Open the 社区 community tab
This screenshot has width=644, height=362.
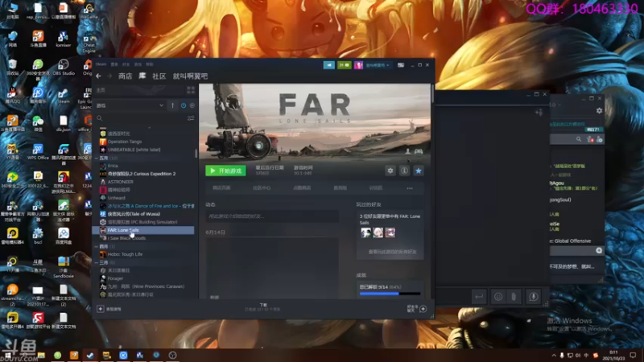coord(159,76)
